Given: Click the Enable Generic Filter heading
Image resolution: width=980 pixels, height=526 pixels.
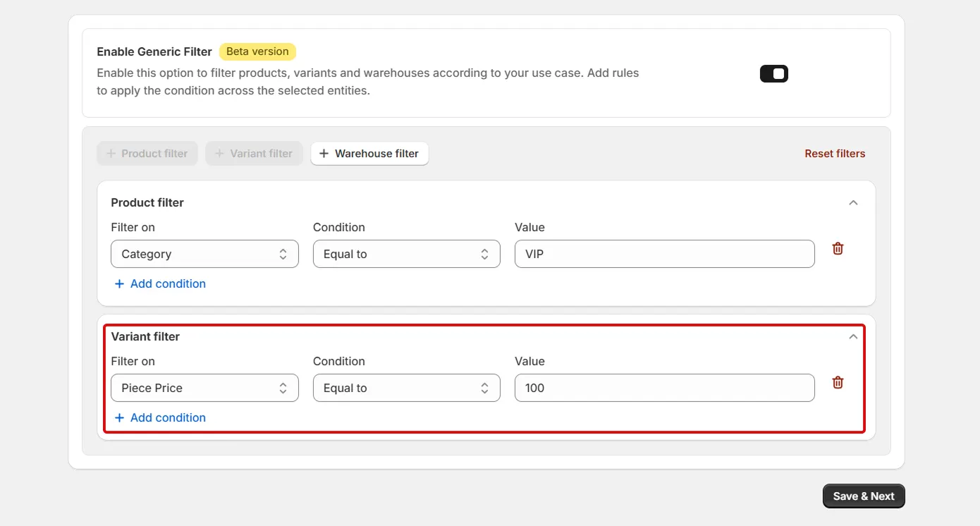Looking at the screenshot, I should click(154, 51).
